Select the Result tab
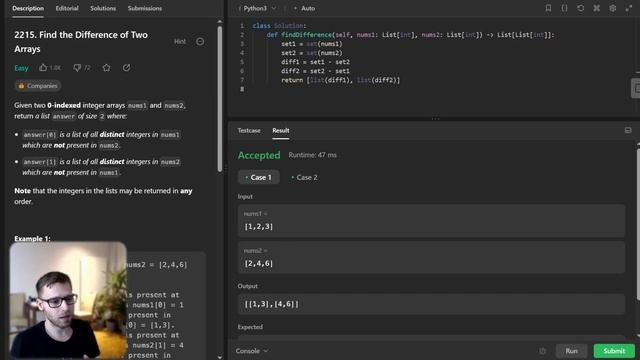The image size is (640, 360). click(x=281, y=131)
